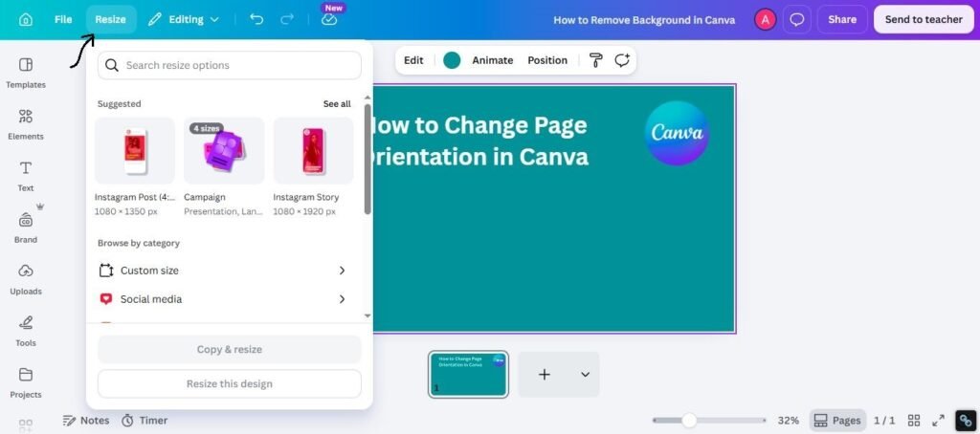Click the Copy & resize button
Image resolution: width=980 pixels, height=434 pixels.
[230, 349]
